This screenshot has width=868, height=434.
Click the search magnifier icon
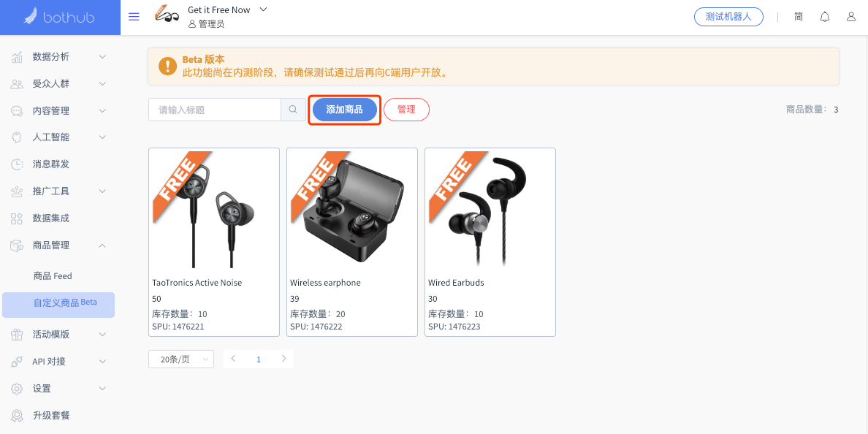click(x=294, y=110)
